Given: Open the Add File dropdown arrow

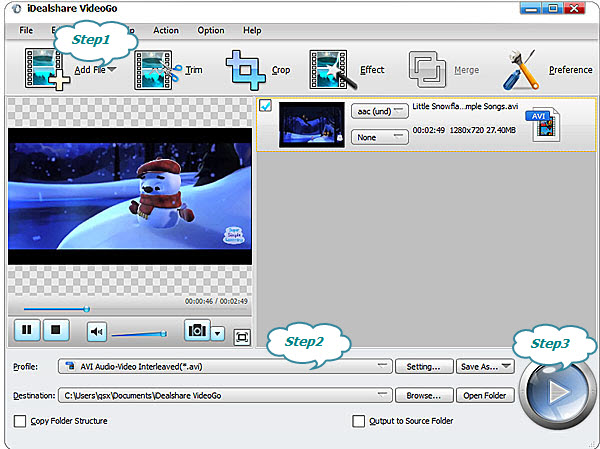Looking at the screenshot, I should (x=112, y=69).
